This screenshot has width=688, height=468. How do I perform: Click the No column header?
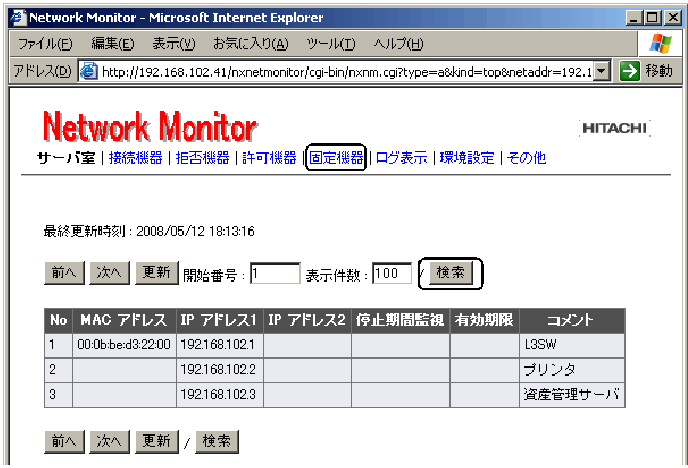(x=58, y=320)
